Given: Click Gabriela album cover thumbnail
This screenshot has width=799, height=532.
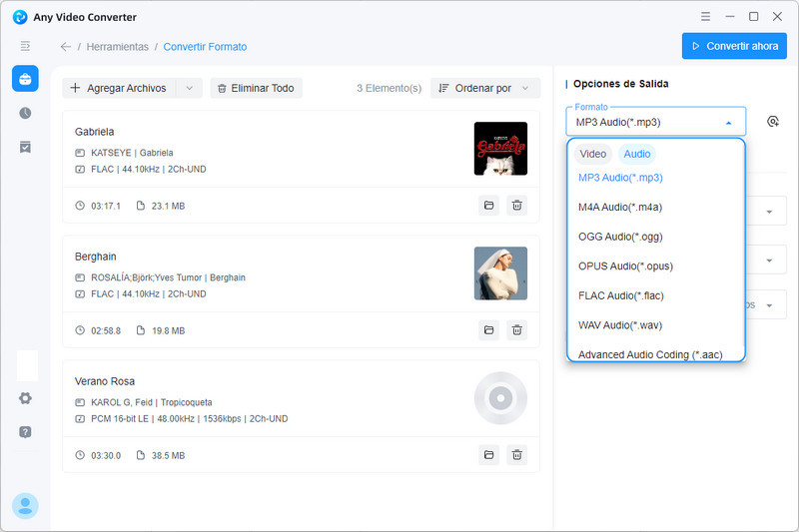Looking at the screenshot, I should [x=500, y=149].
